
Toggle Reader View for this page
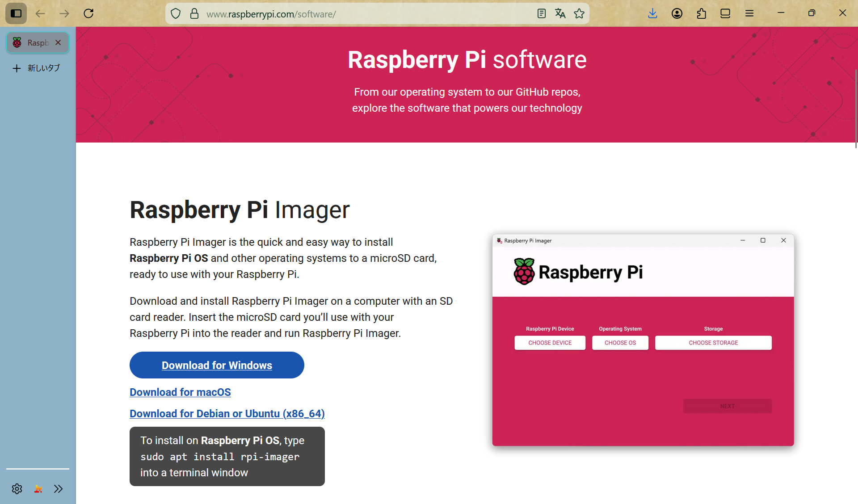click(x=541, y=13)
